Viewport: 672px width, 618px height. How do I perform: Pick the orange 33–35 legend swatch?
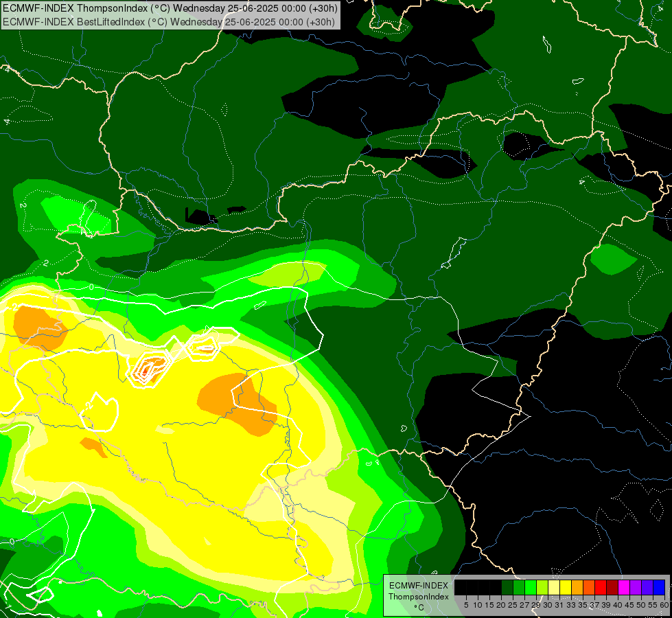tap(577, 587)
